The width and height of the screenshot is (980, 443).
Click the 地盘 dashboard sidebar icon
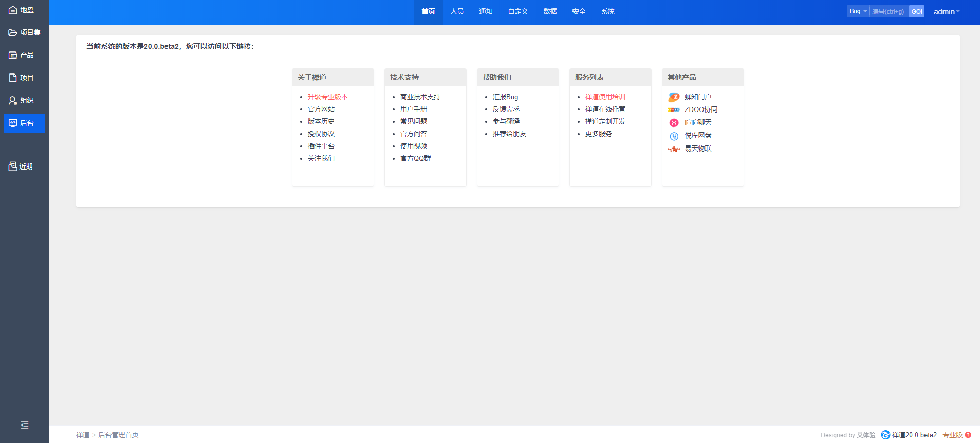point(13,10)
